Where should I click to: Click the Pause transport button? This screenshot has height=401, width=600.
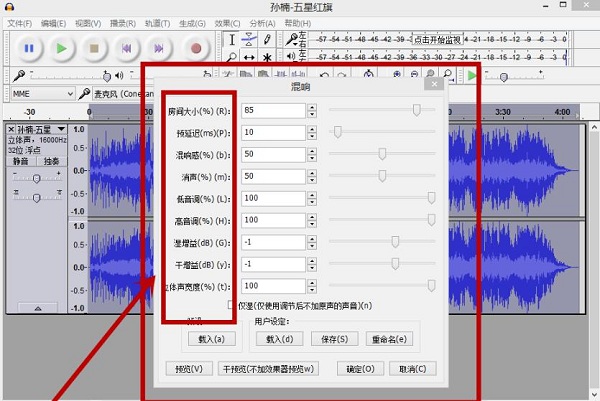[x=28, y=47]
